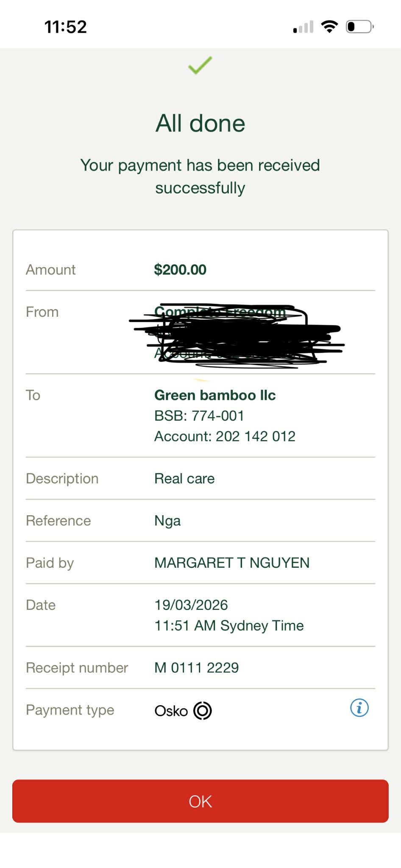401x868 pixels.
Task: Tap the receipt number M 0111 2229
Action: 197,668
